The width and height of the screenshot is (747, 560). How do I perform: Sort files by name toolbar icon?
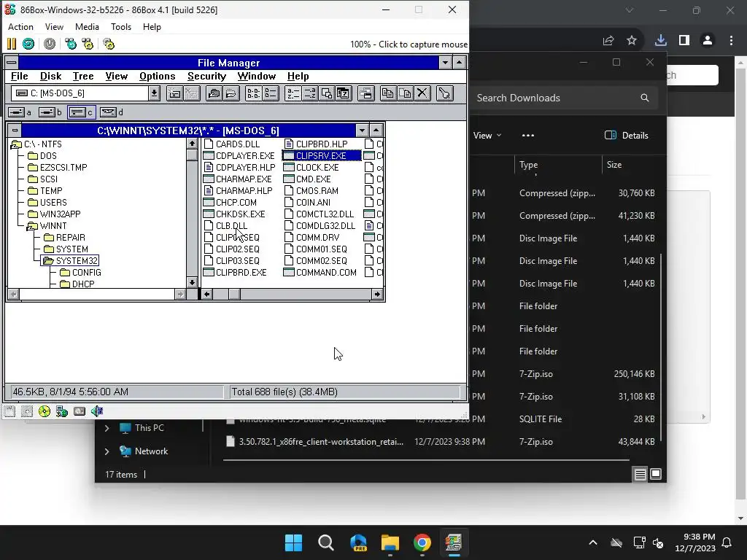point(293,93)
